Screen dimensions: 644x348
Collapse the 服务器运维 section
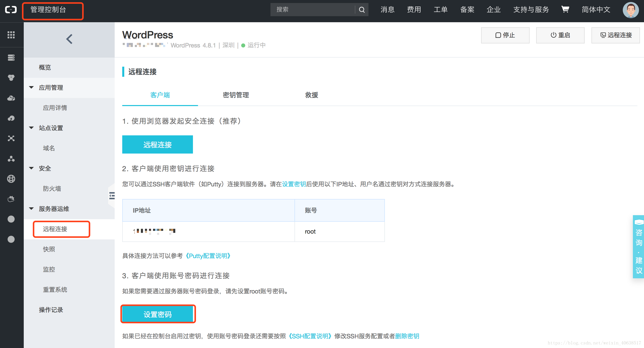32,209
